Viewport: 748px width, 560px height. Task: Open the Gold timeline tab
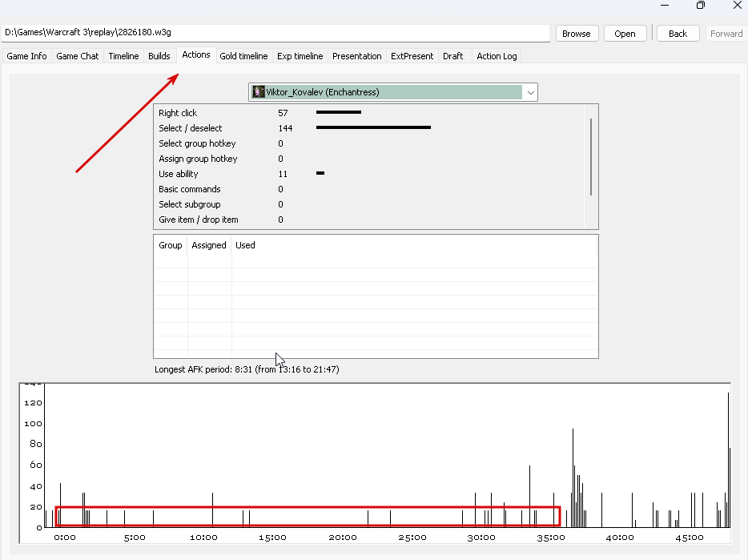tap(243, 56)
